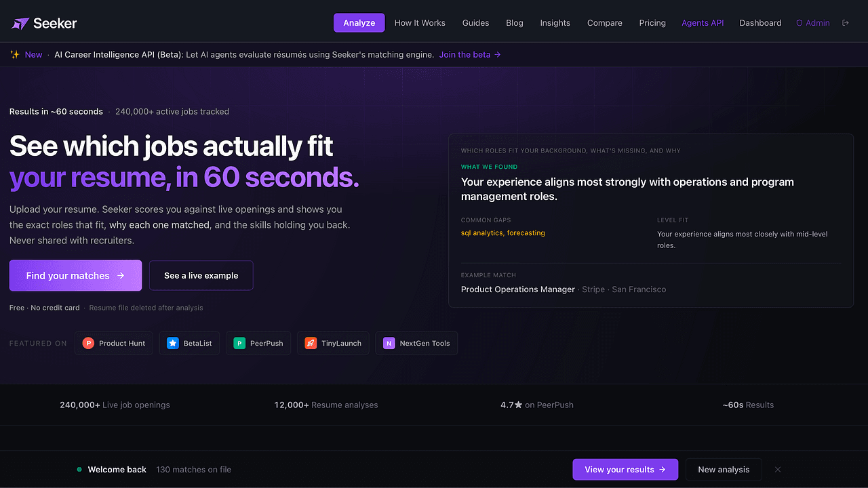
Task: Open the How It Works page
Action: [x=420, y=23]
